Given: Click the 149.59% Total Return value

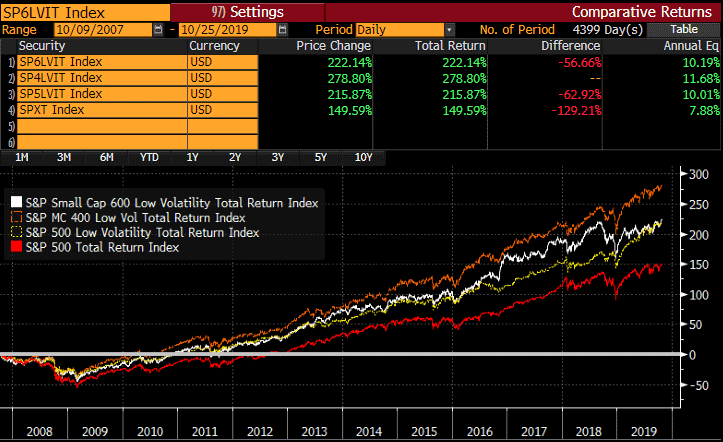Looking at the screenshot, I should click(464, 111).
